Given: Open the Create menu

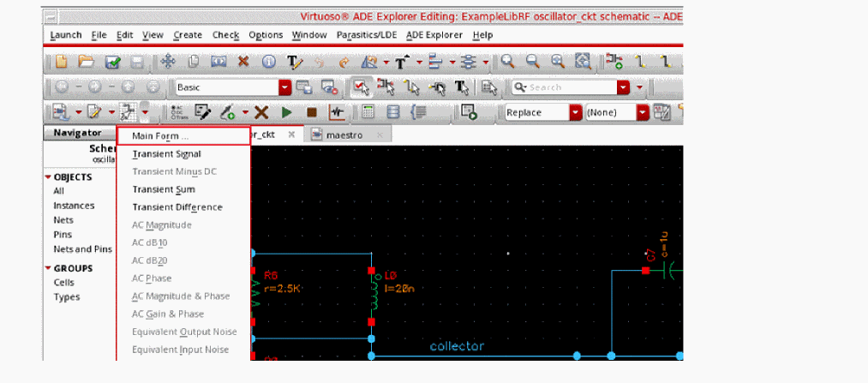Looking at the screenshot, I should [x=188, y=35].
